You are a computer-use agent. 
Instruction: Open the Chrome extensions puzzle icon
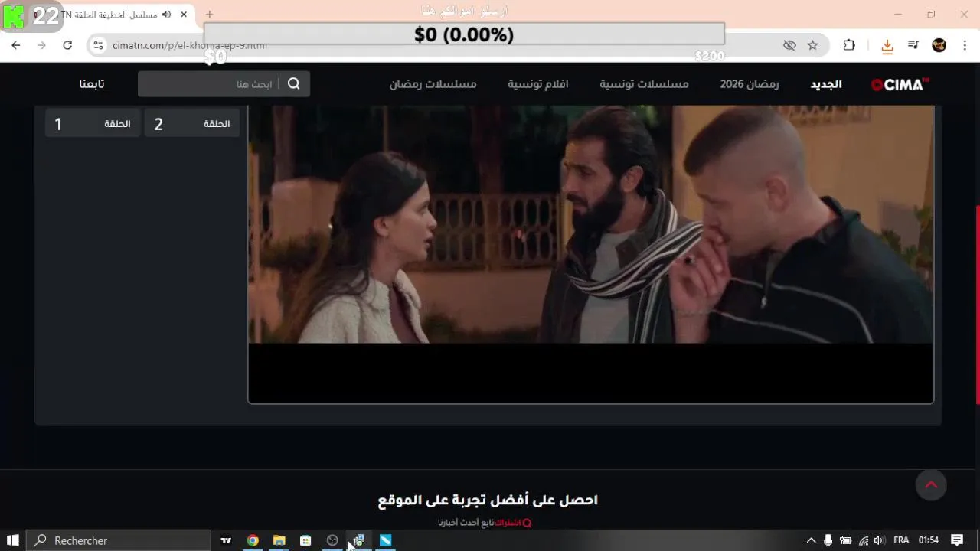(849, 45)
